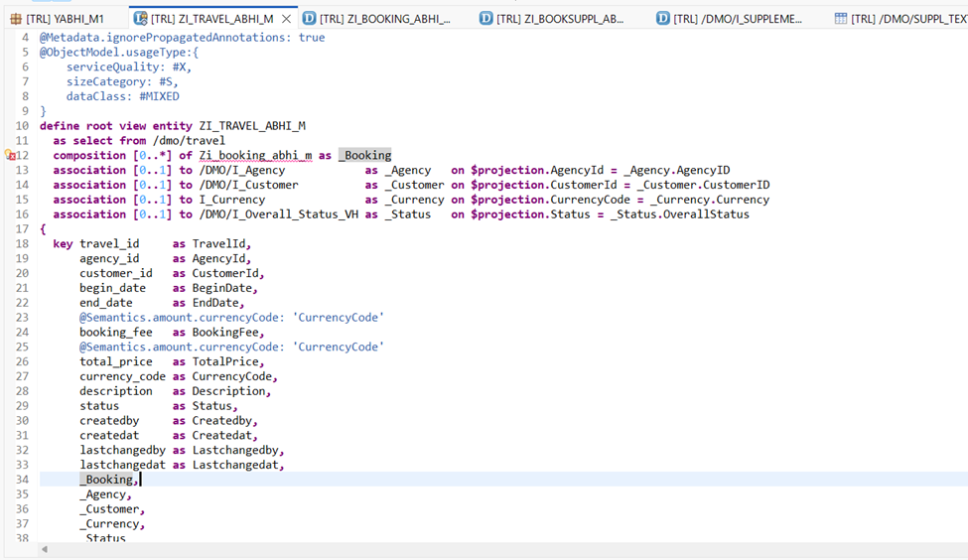Click the highlighted _Booking alias on line 12
The width and height of the screenshot is (968, 560).
364,155
